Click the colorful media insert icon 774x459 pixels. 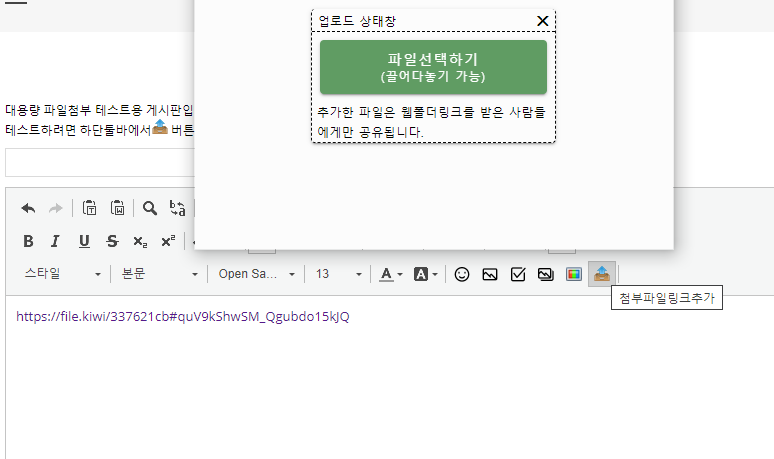(574, 274)
